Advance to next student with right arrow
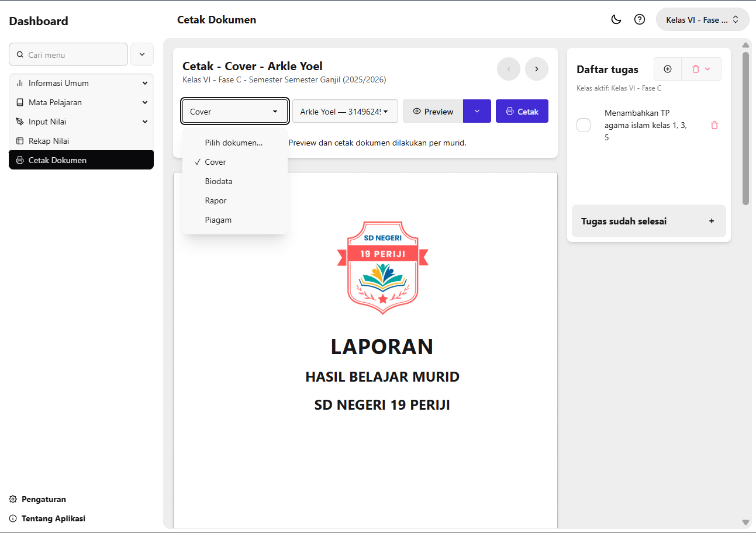This screenshot has height=533, width=756. (x=536, y=68)
